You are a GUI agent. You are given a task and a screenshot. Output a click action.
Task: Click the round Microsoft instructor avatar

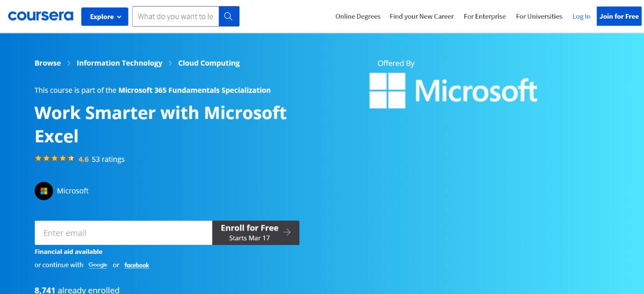point(44,191)
